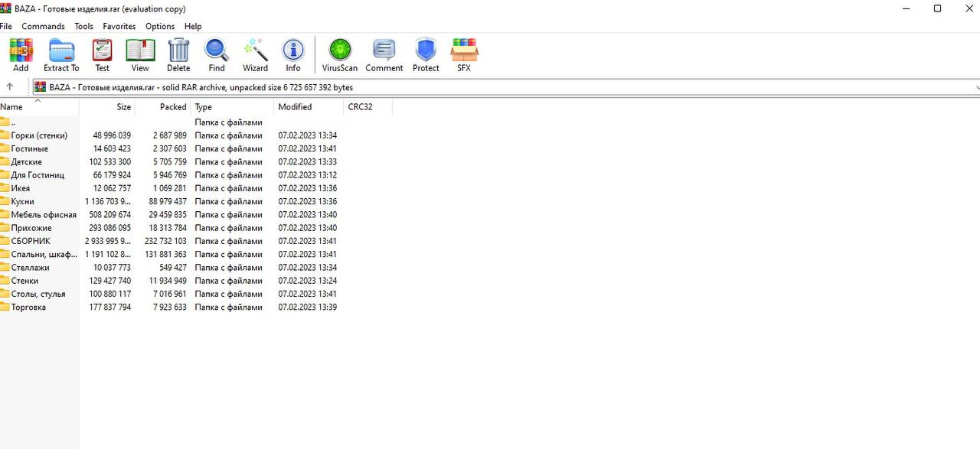The image size is (980, 449).
Task: Open the Tools menu
Action: pos(83,26)
